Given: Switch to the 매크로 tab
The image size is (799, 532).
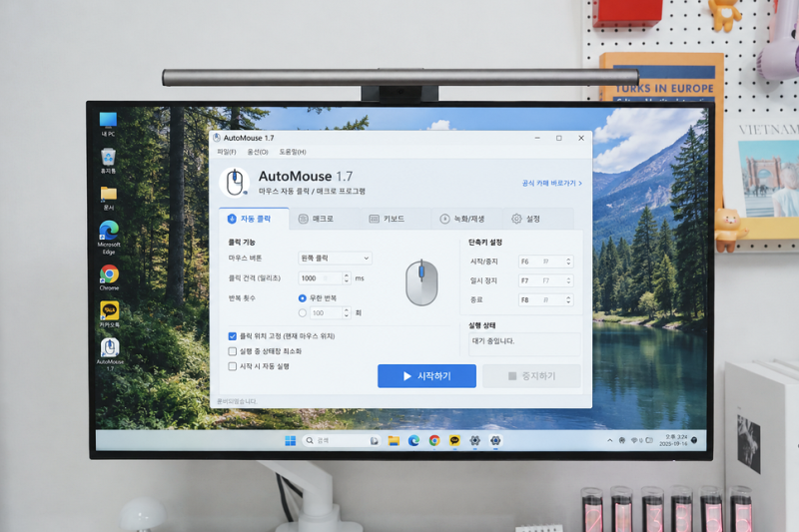Looking at the screenshot, I should tap(326, 219).
